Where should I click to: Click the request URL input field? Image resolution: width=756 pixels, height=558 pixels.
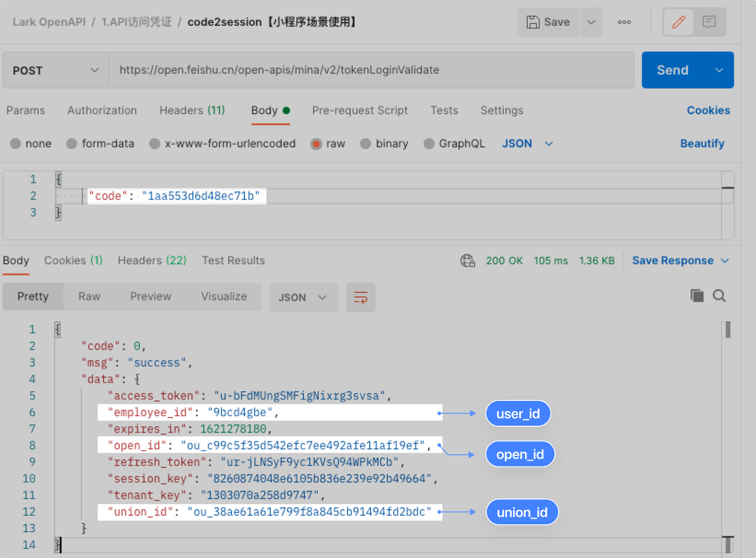(x=371, y=70)
